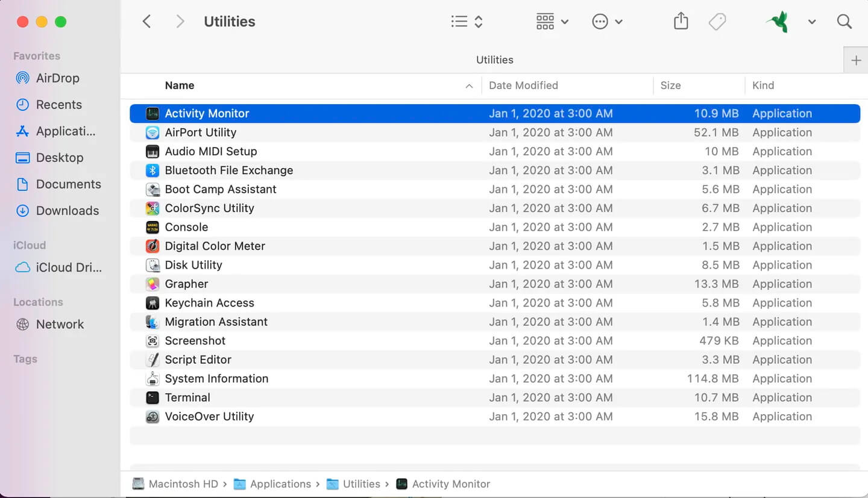Open dropdown beside the hummingbird icon

tap(812, 22)
